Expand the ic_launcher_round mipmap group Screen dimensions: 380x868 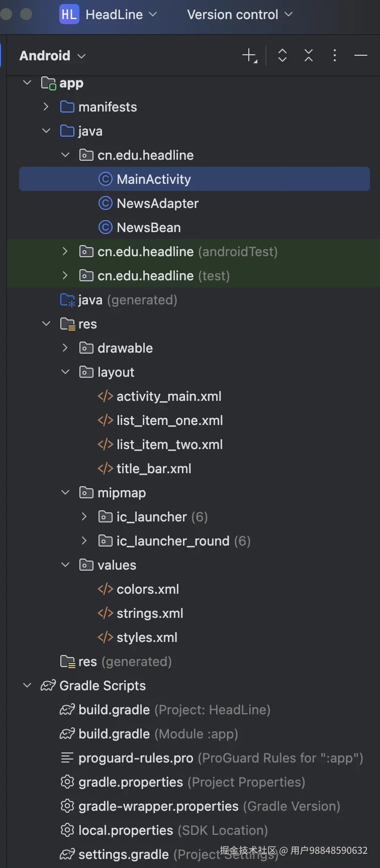[x=84, y=541]
